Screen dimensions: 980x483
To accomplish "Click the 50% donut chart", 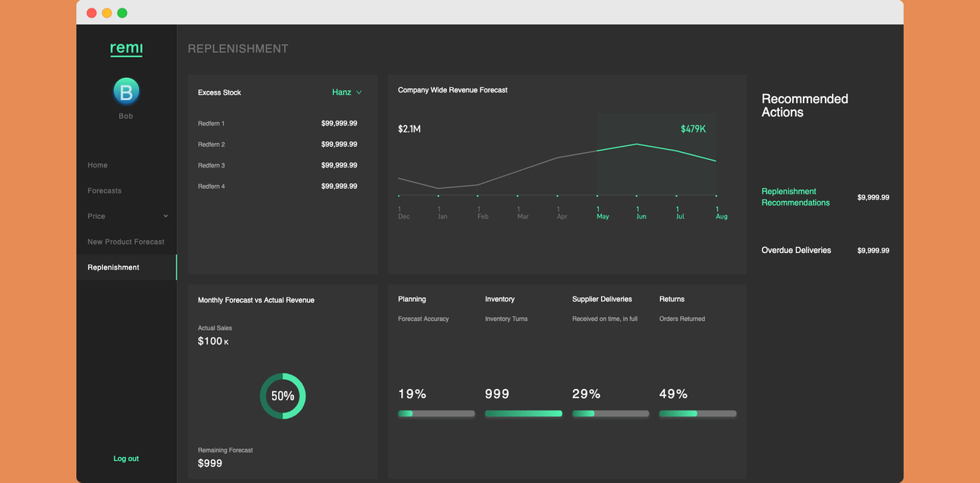I will (x=283, y=396).
